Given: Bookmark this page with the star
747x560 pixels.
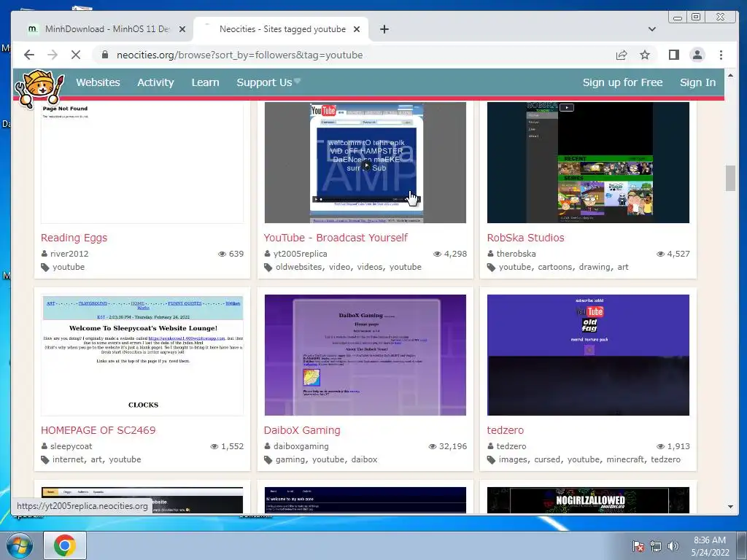Looking at the screenshot, I should point(645,55).
